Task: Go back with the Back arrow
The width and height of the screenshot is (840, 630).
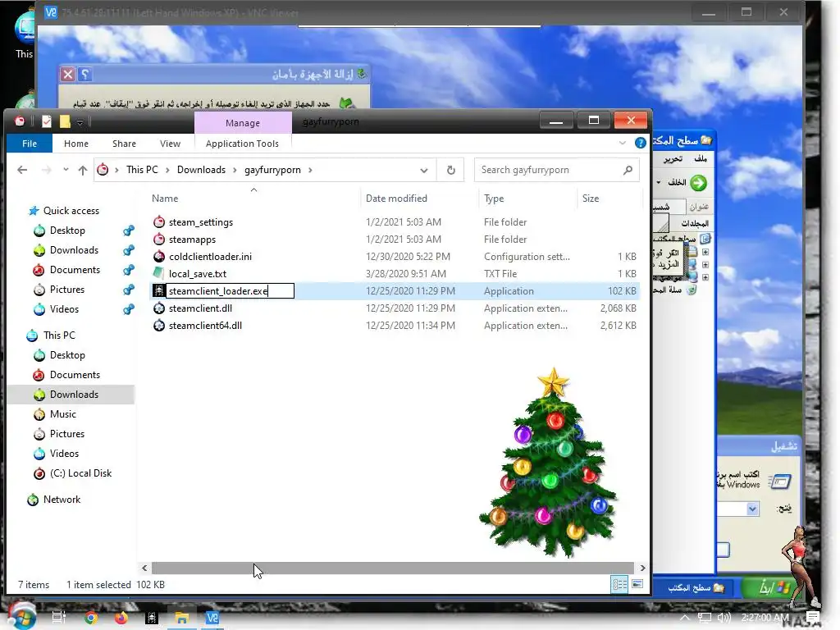Action: (x=22, y=170)
